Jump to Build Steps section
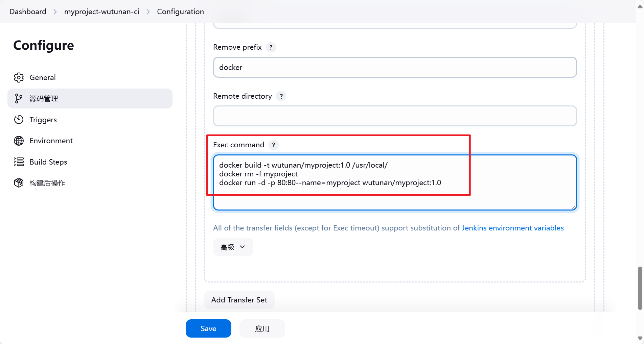The width and height of the screenshot is (644, 344). (90, 162)
